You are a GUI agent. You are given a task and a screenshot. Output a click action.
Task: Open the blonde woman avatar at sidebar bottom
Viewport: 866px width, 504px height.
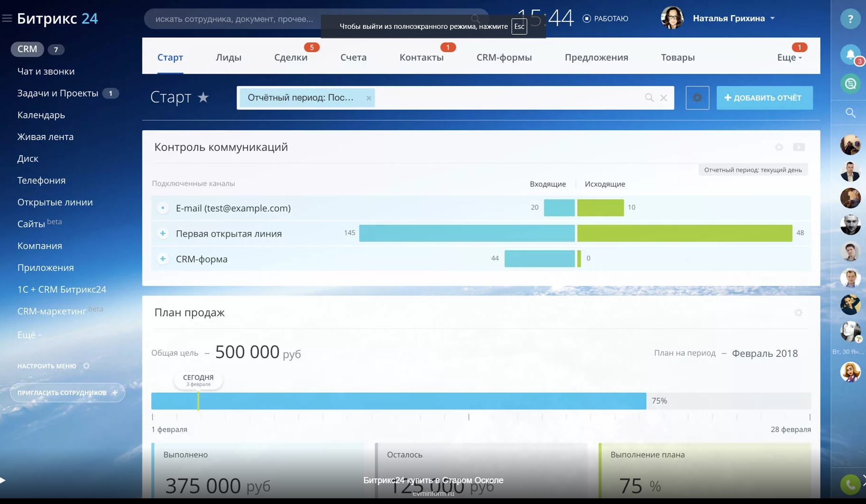pos(850,372)
